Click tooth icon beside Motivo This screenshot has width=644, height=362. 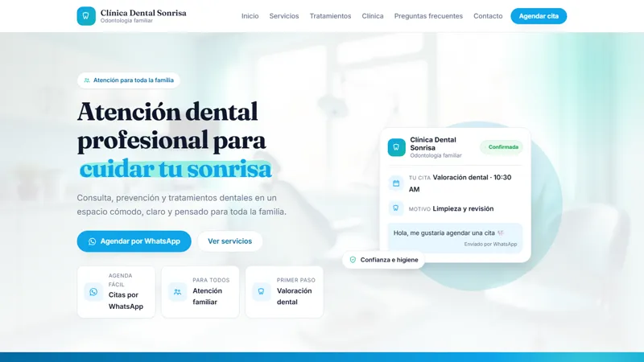pos(396,208)
